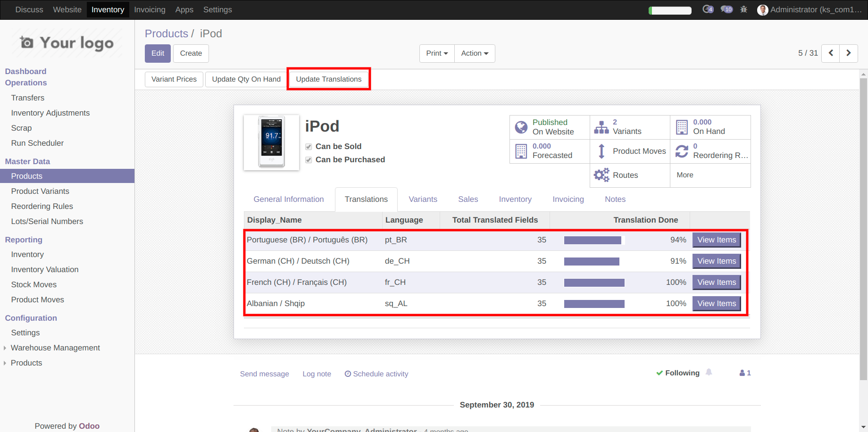Click the Variant Prices button
The height and width of the screenshot is (432, 868).
(x=174, y=79)
